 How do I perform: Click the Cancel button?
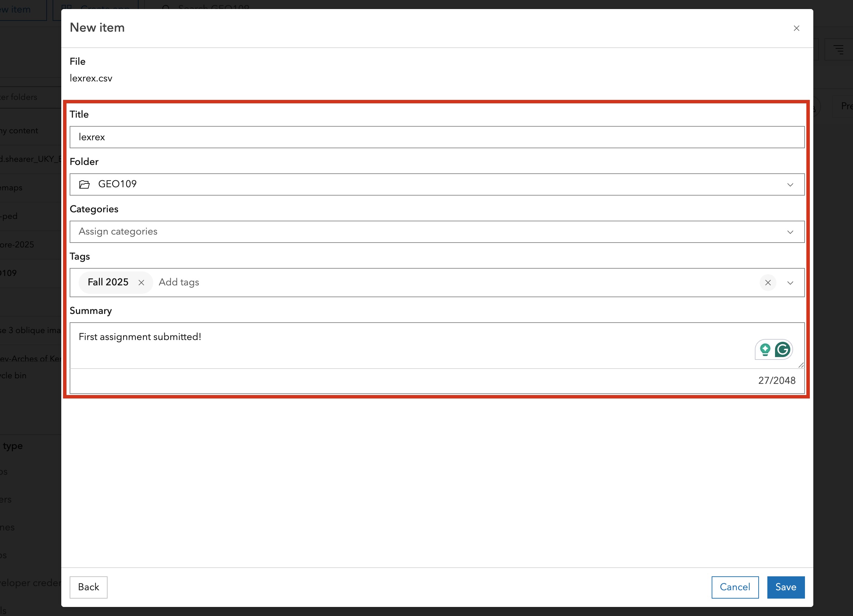coord(735,587)
